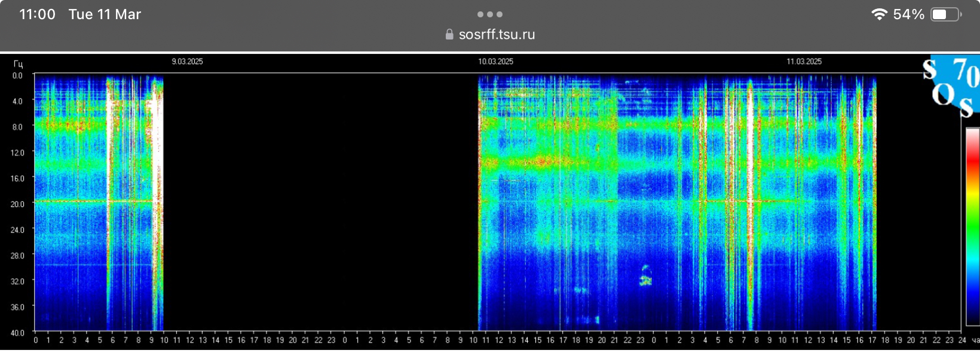Tap the battery status icon
Image resolution: width=980 pixels, height=353 pixels.
(x=947, y=14)
